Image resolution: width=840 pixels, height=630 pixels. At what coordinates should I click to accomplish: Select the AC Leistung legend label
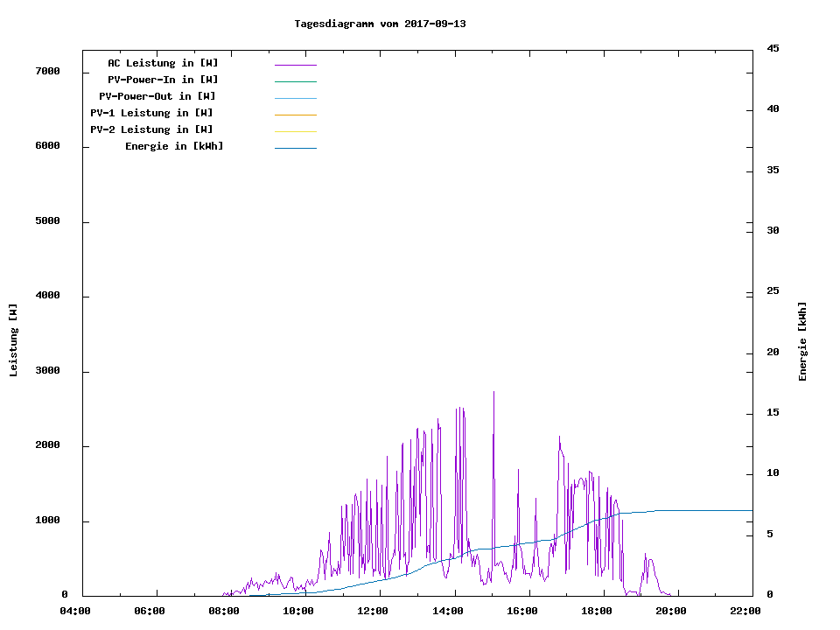163,63
